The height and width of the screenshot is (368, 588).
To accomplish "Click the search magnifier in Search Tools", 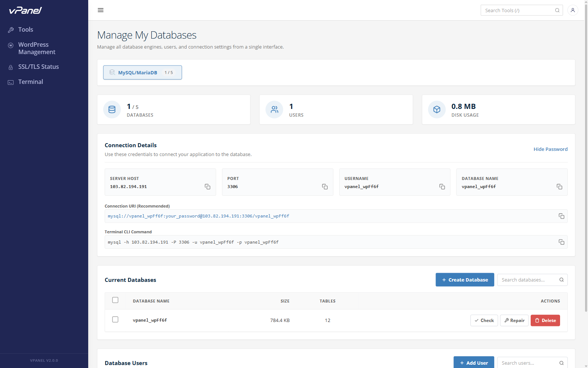I will coord(557,10).
